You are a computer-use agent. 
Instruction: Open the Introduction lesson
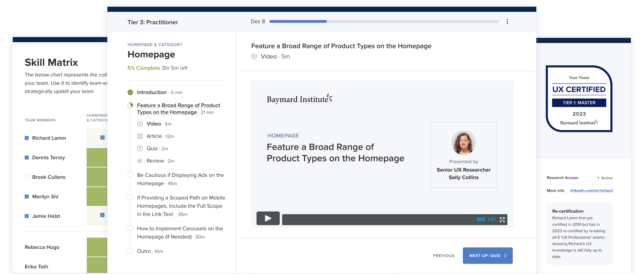pyautogui.click(x=152, y=92)
